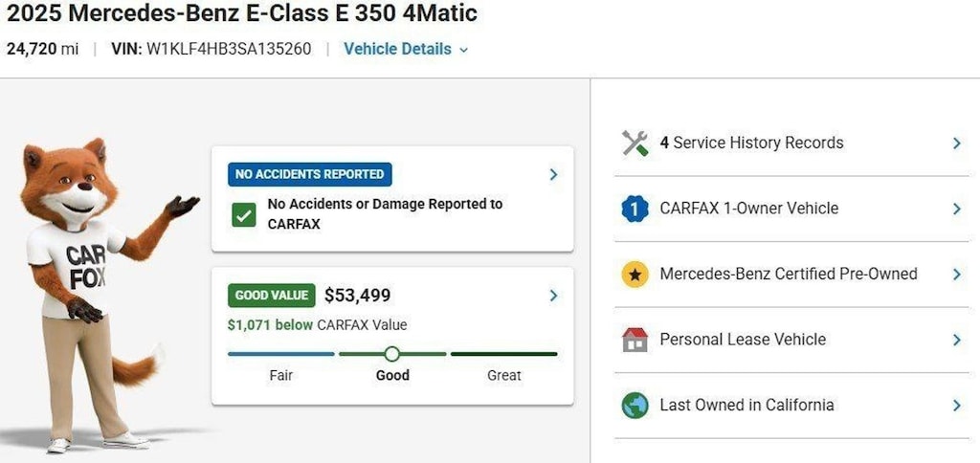Click the green No Accidents checkmark box
This screenshot has width=980, height=463.
click(x=244, y=215)
